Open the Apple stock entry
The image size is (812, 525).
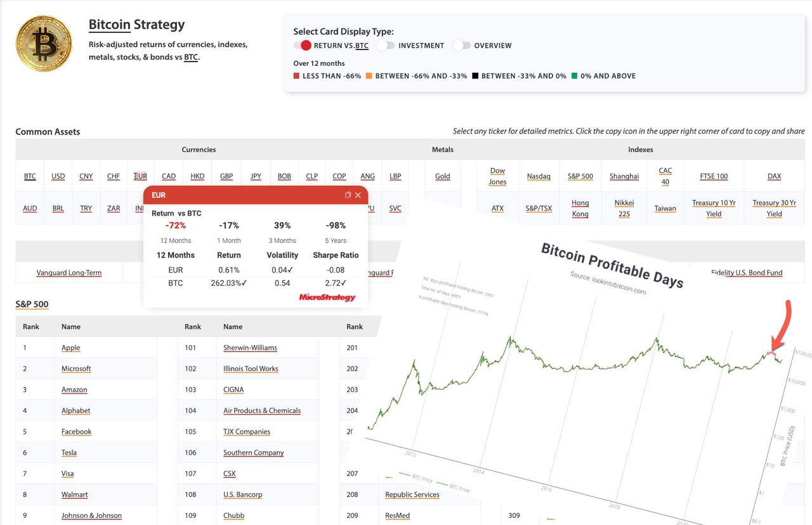(71, 347)
